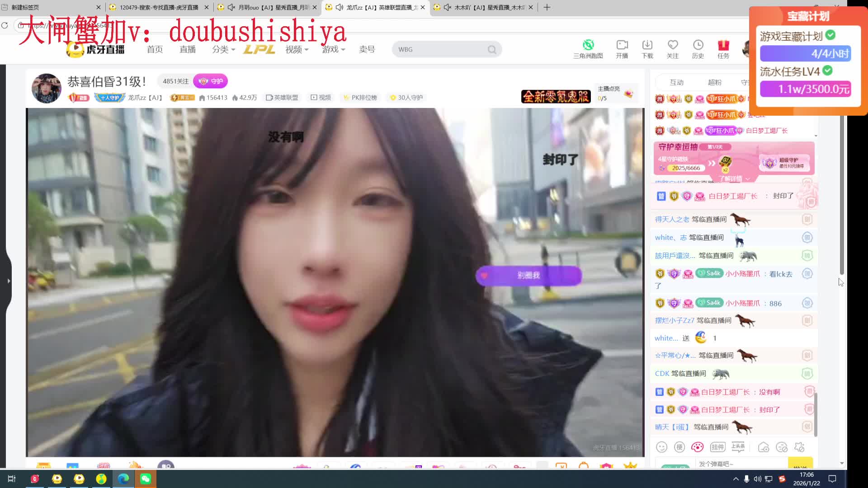
Task: Open the PK排位榜 ranking link
Action: (x=360, y=98)
